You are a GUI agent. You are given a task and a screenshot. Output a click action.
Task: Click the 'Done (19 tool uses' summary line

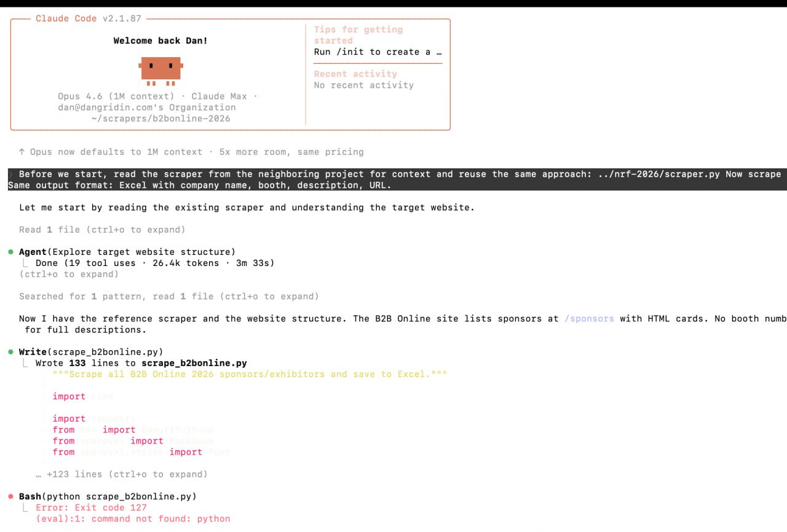click(155, 263)
